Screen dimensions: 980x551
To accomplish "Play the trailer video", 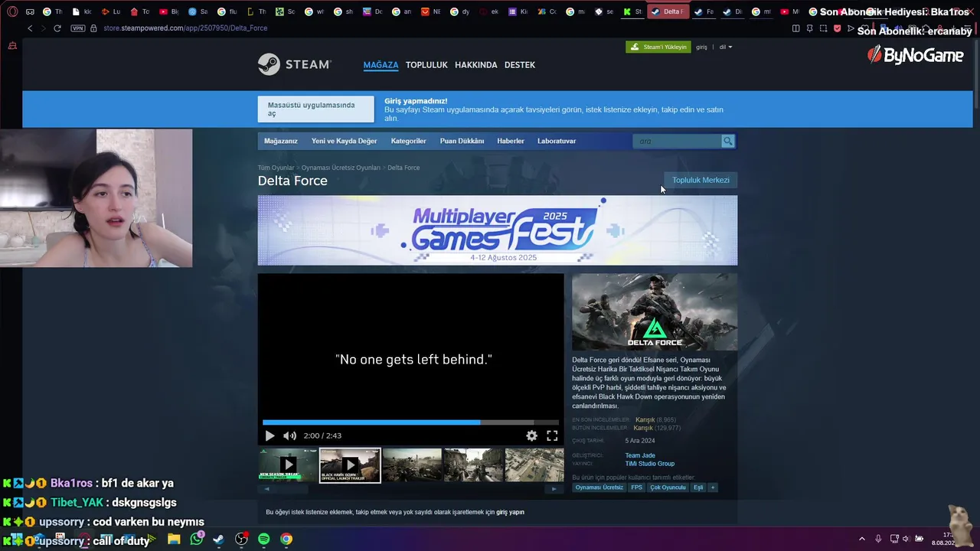I will click(x=269, y=435).
